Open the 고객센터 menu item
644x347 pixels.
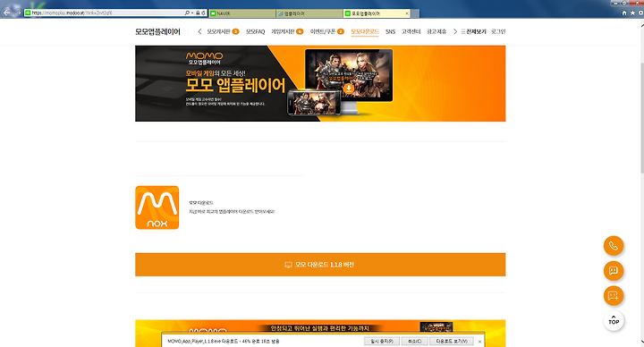(x=411, y=31)
